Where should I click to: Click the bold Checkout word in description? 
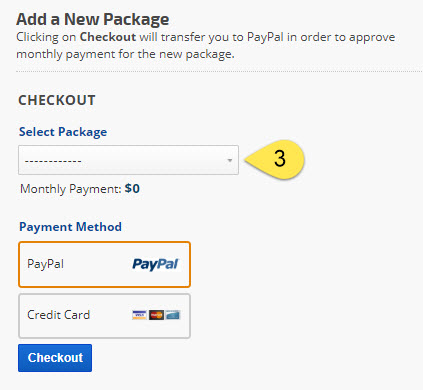108,37
